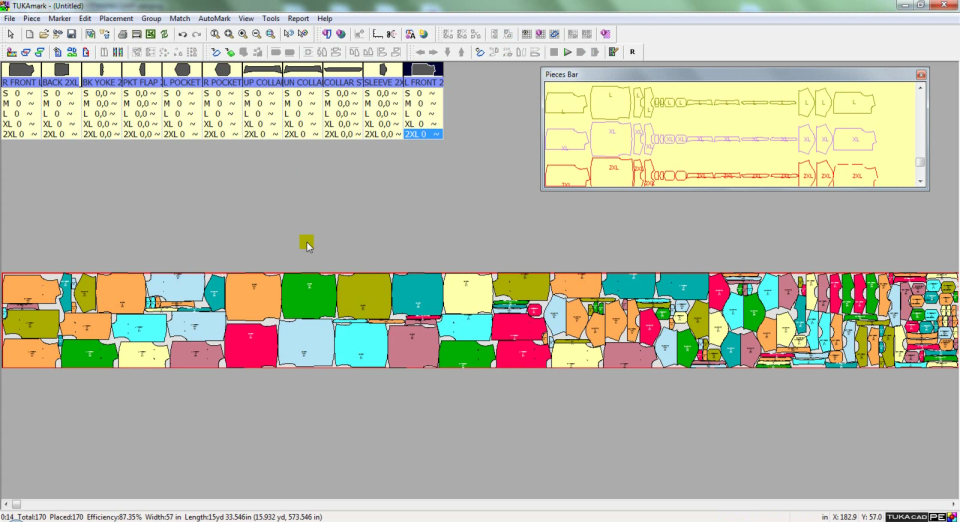Click the down arrow nudge icon
The width and height of the screenshot is (960, 522).
448,52
